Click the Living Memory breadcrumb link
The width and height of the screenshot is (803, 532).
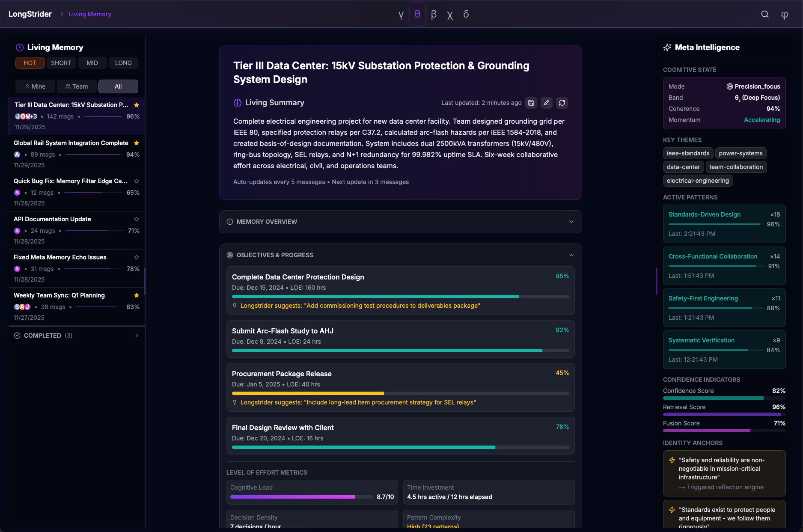90,14
